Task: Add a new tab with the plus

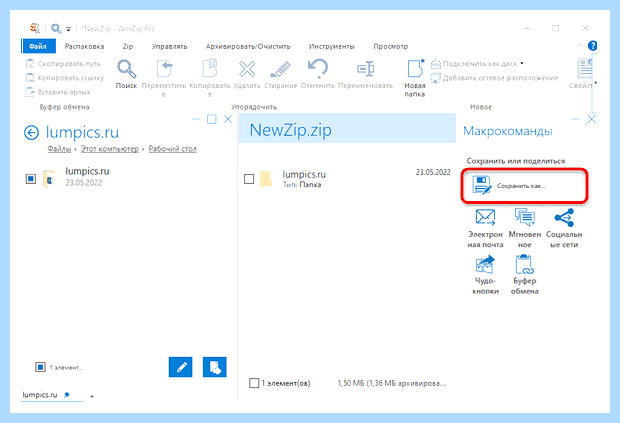Action: click(92, 396)
